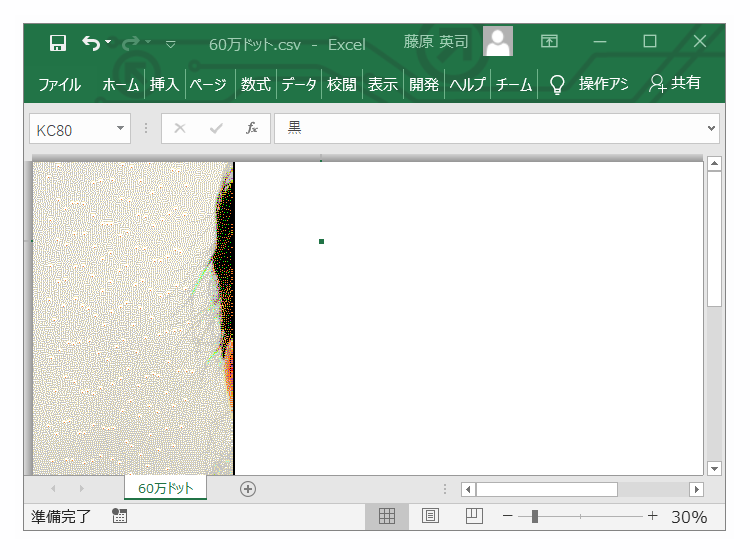This screenshot has height=560, width=750.
Task: Open Insert Function fx dialog
Action: (252, 128)
